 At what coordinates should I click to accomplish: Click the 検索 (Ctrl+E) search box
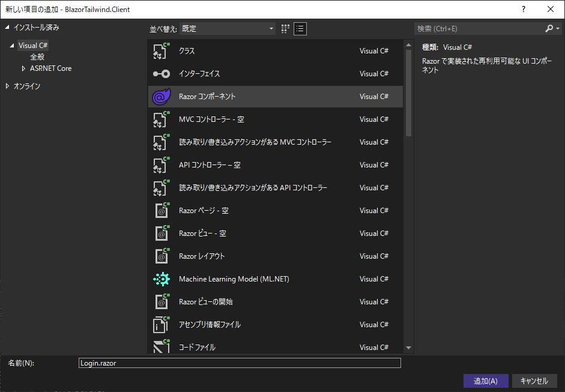479,28
